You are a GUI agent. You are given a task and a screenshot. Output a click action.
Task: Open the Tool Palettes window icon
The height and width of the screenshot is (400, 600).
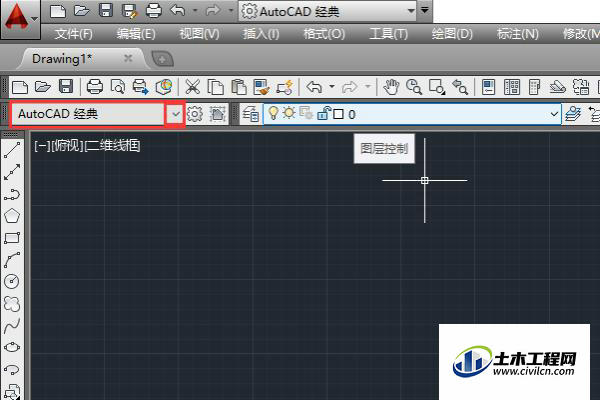534,87
